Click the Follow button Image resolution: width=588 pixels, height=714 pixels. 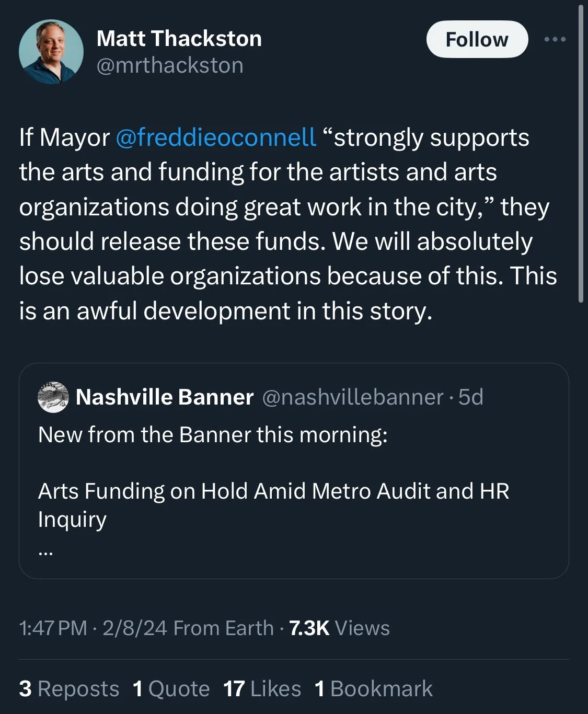tap(477, 40)
